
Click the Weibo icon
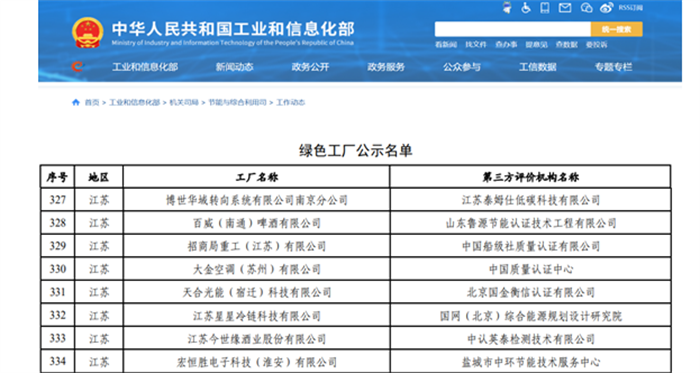[x=606, y=8]
